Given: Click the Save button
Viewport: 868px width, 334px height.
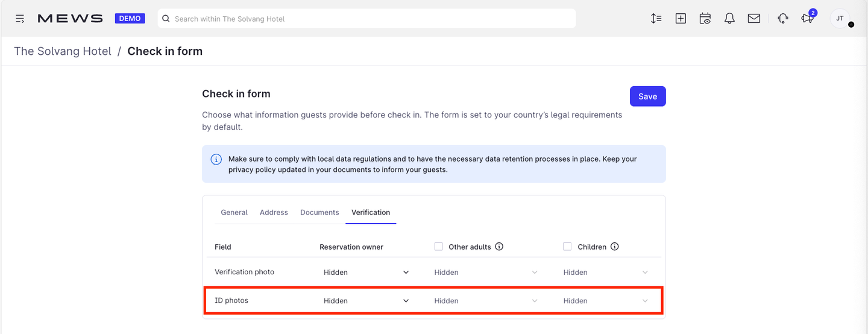Looking at the screenshot, I should [x=648, y=96].
